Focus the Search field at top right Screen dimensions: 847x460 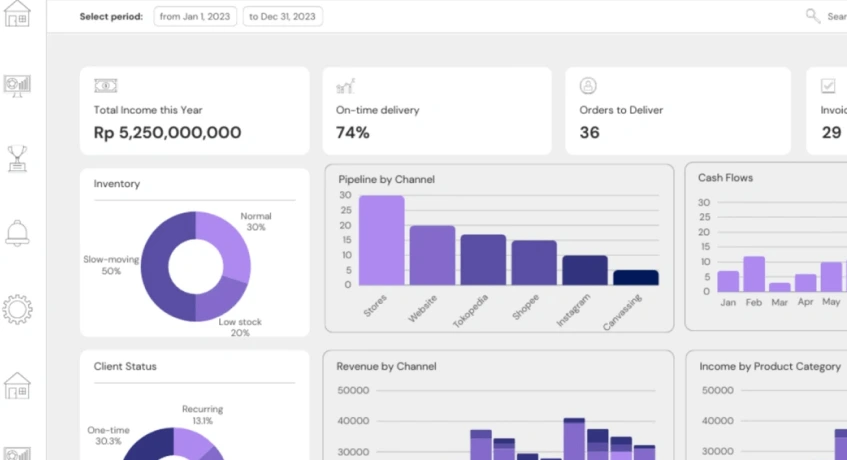[837, 17]
